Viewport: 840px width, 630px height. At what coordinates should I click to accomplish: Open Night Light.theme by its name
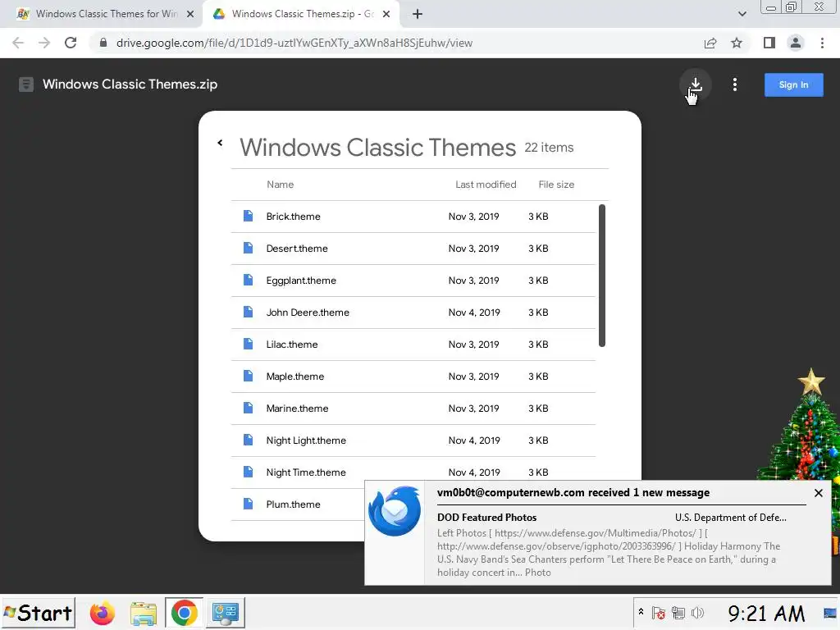coord(306,441)
